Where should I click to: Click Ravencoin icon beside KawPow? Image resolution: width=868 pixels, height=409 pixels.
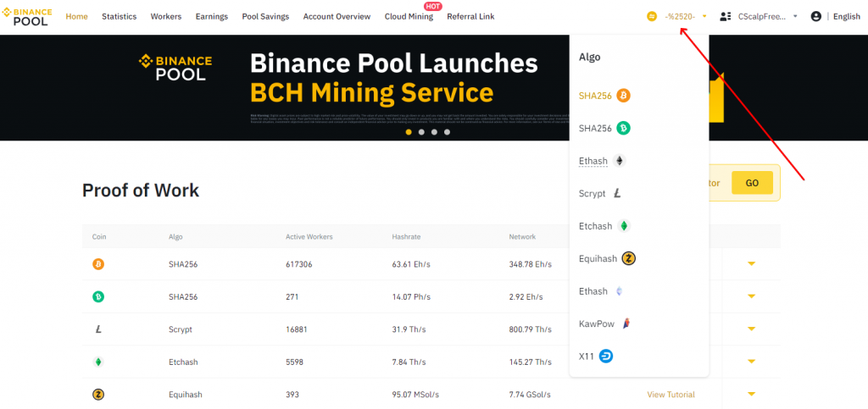(x=626, y=323)
